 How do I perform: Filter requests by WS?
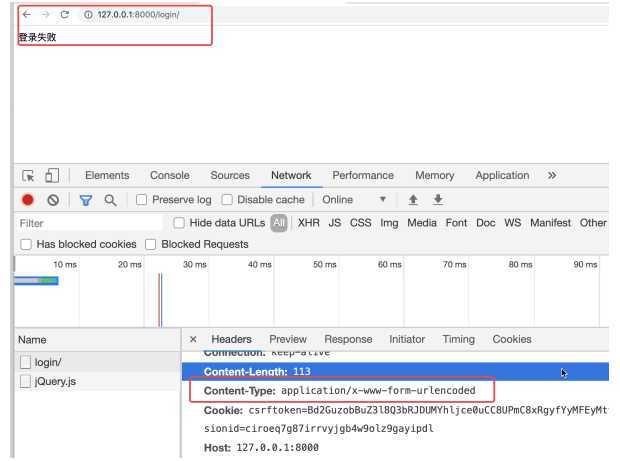(512, 223)
